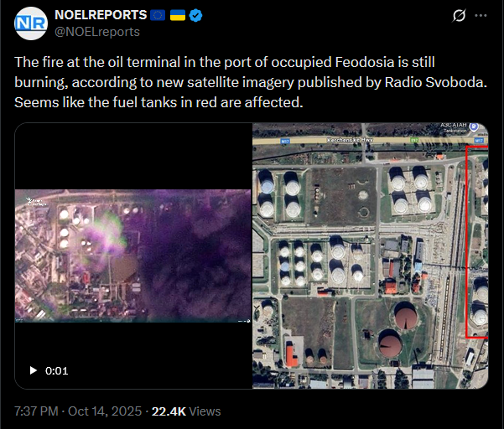Viewport: 504px width, 429px height.
Task: Open the NOELREPORTS display name link
Action: tap(101, 15)
